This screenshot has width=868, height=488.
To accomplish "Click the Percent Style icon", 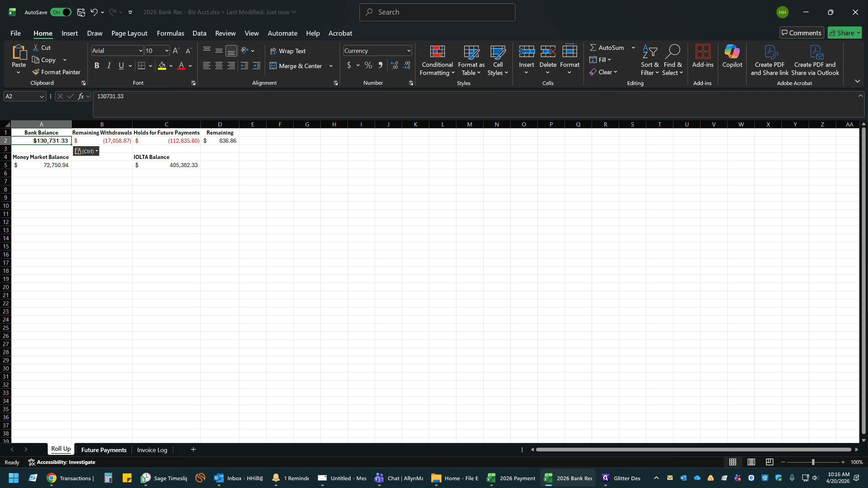I will 368,65.
